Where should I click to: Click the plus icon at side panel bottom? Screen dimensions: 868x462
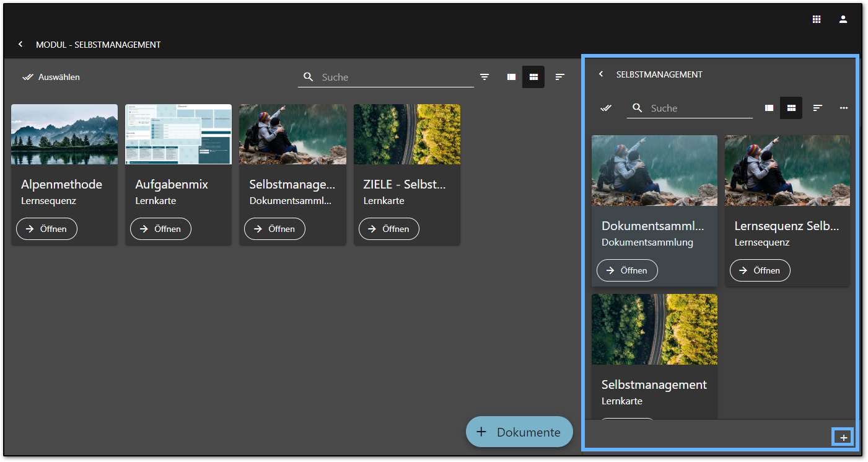coord(843,437)
